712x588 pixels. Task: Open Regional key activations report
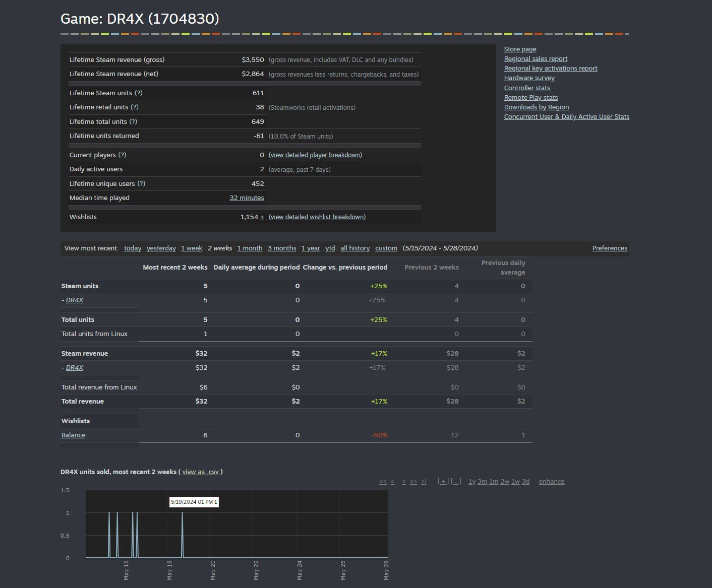(551, 68)
